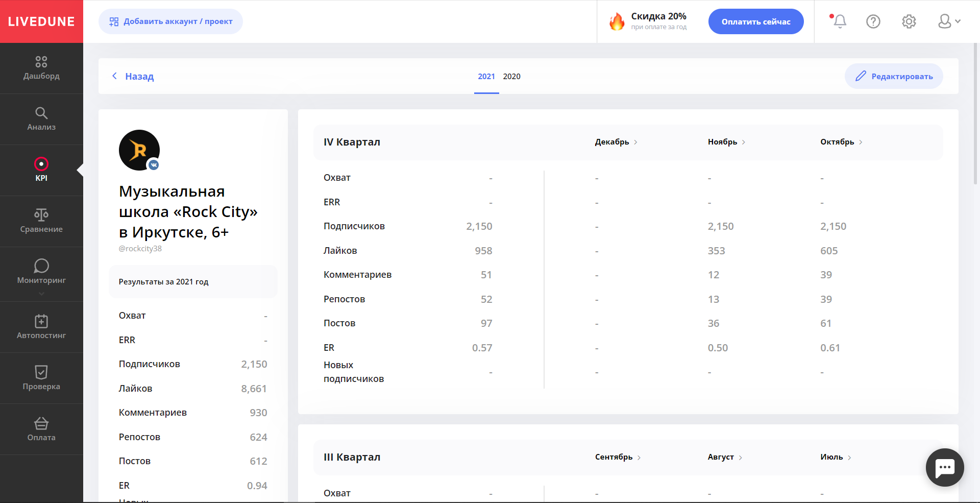980x503 pixels.
Task: Click the page vertical scrollbar
Action: point(976,113)
